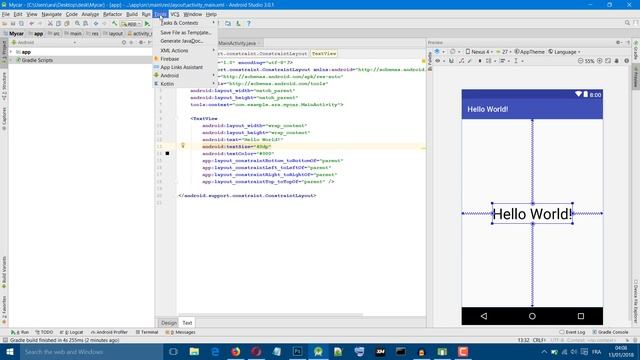
Task: Open Tasks & Contexts submenu
Action: pos(185,23)
